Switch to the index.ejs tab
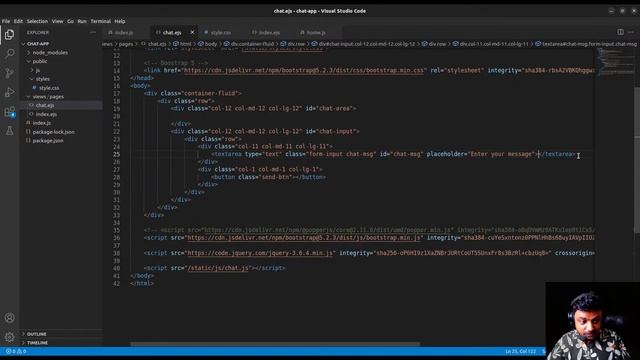 coord(269,33)
